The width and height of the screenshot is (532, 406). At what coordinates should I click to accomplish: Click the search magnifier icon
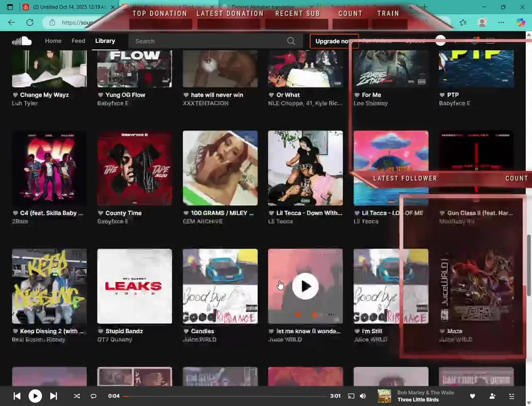(291, 41)
